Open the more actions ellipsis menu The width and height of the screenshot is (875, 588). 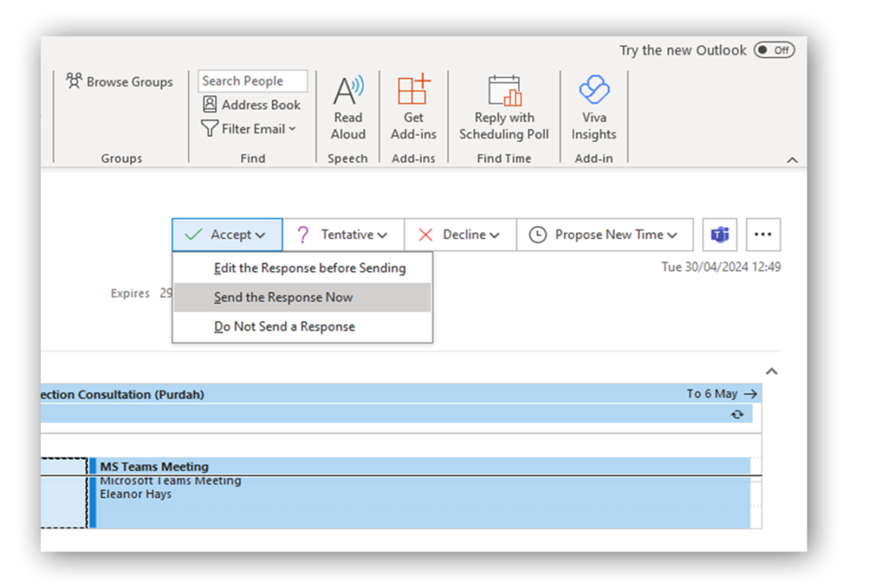pos(763,234)
